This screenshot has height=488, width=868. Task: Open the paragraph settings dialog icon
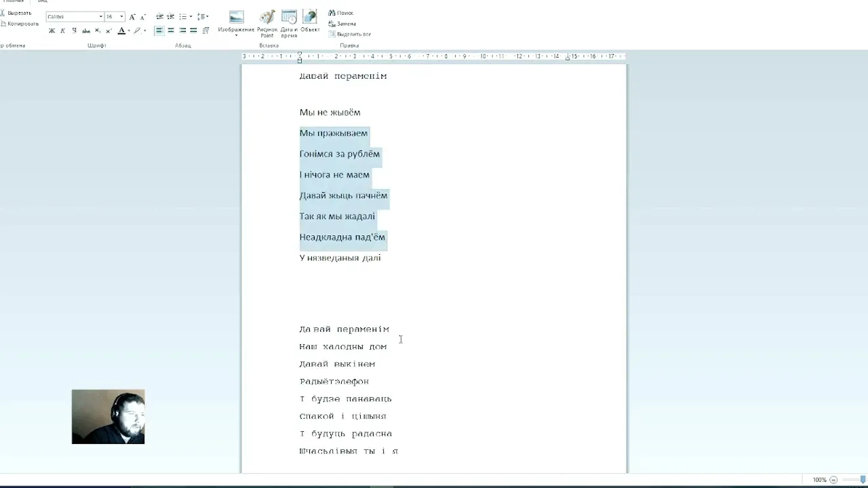coord(205,30)
